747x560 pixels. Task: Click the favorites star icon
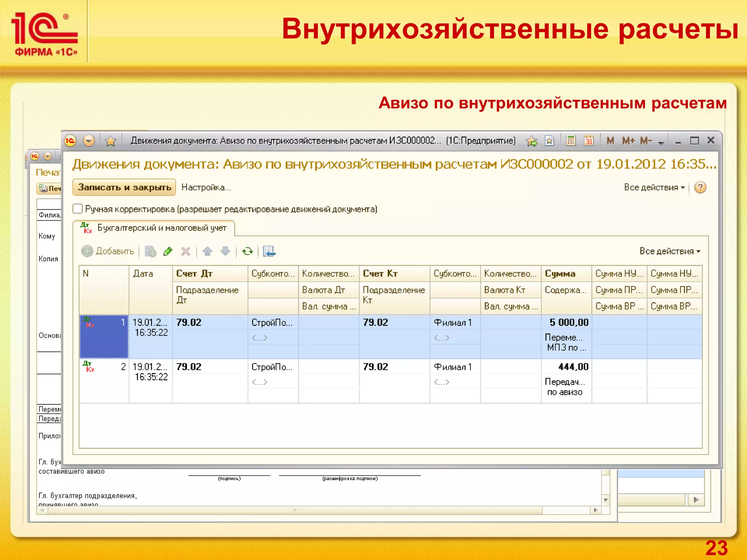click(110, 141)
